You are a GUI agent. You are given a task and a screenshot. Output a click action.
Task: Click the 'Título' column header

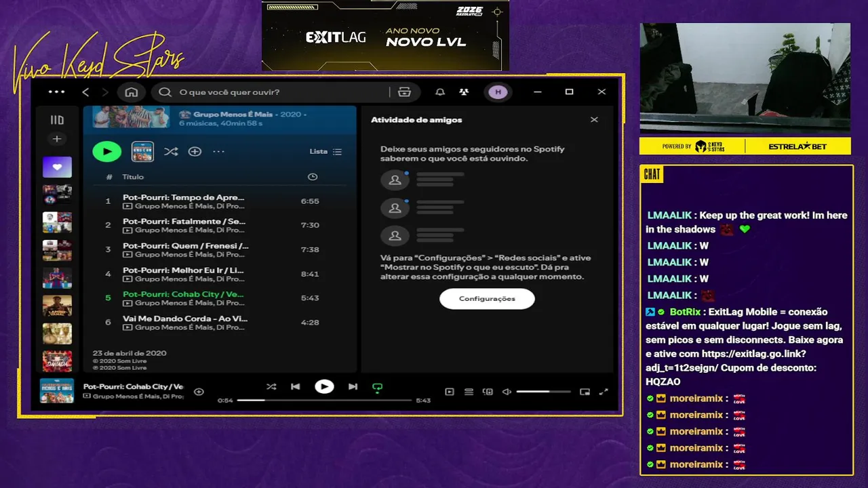pos(133,177)
